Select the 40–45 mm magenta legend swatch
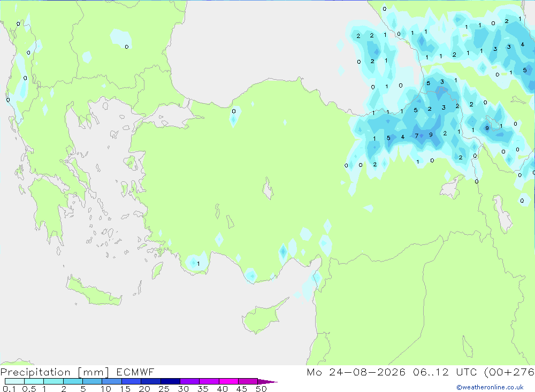The width and height of the screenshot is (535, 392). coord(228,381)
